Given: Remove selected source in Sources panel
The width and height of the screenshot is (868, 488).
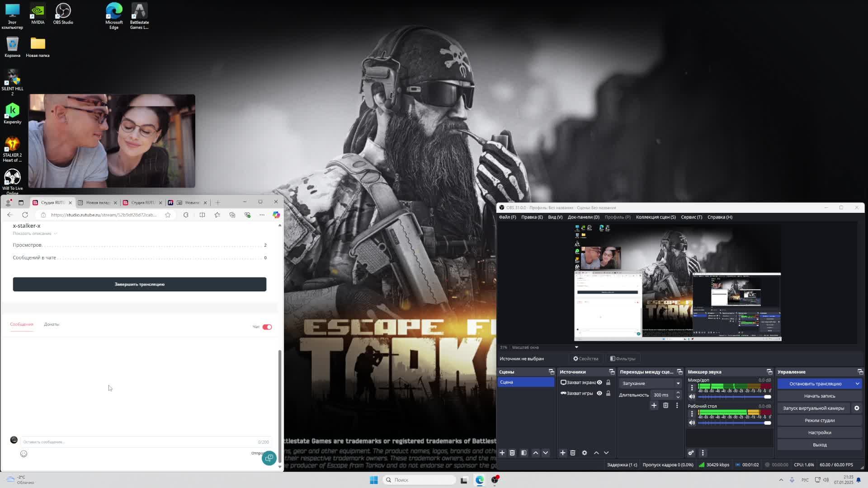Looking at the screenshot, I should coord(573,453).
